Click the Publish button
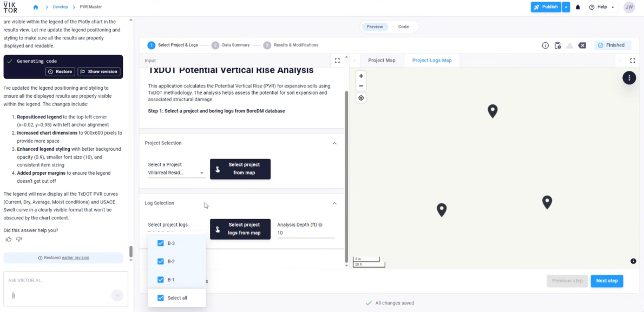 [x=546, y=7]
